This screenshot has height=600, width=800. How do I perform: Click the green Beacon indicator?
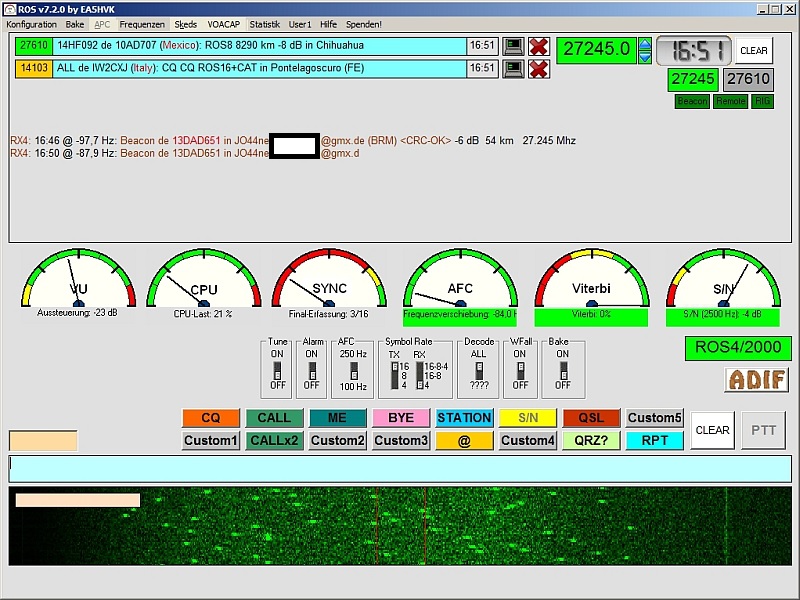point(692,102)
